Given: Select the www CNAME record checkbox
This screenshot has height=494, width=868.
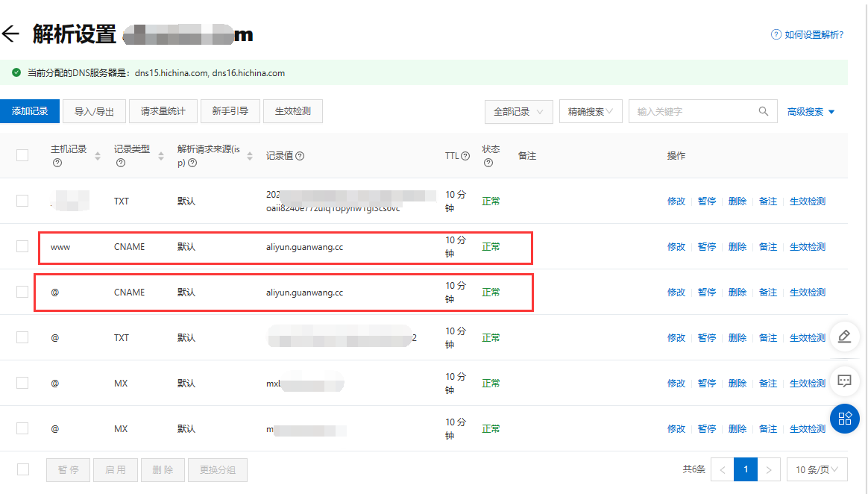Looking at the screenshot, I should [x=22, y=246].
